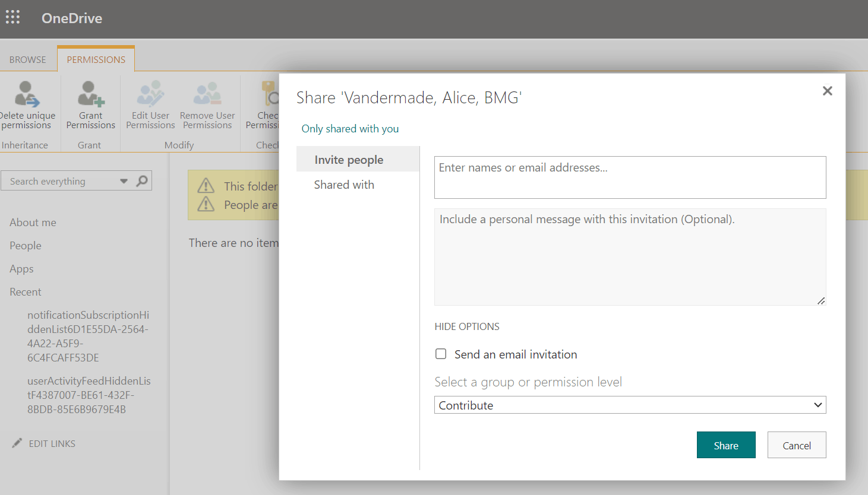The image size is (868, 495).
Task: Click the Share button
Action: 726,445
